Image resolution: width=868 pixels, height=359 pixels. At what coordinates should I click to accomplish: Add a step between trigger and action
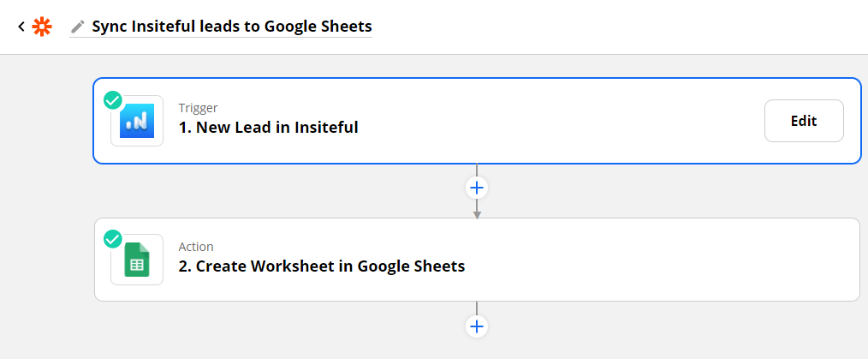[477, 188]
